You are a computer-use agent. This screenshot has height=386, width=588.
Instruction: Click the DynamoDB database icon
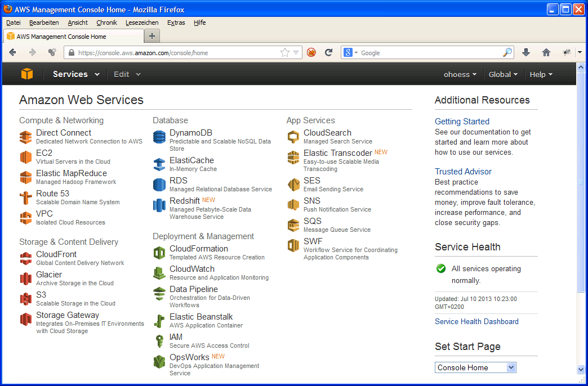tap(159, 137)
